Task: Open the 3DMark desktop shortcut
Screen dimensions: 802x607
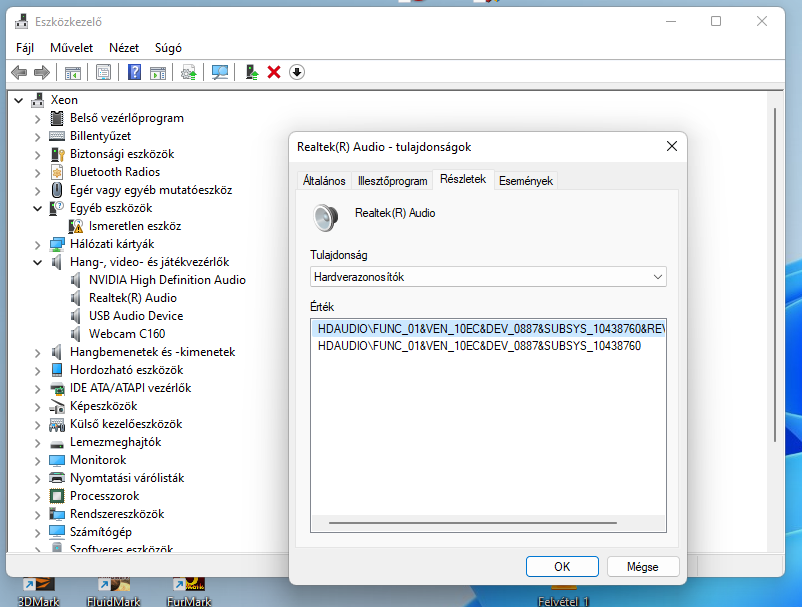Action: [x=38, y=592]
